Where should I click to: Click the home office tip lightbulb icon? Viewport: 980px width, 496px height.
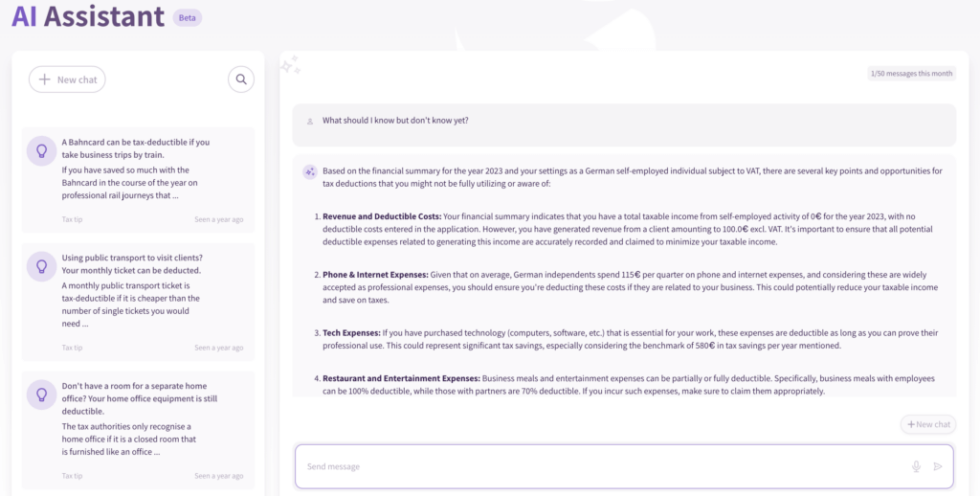click(41, 395)
